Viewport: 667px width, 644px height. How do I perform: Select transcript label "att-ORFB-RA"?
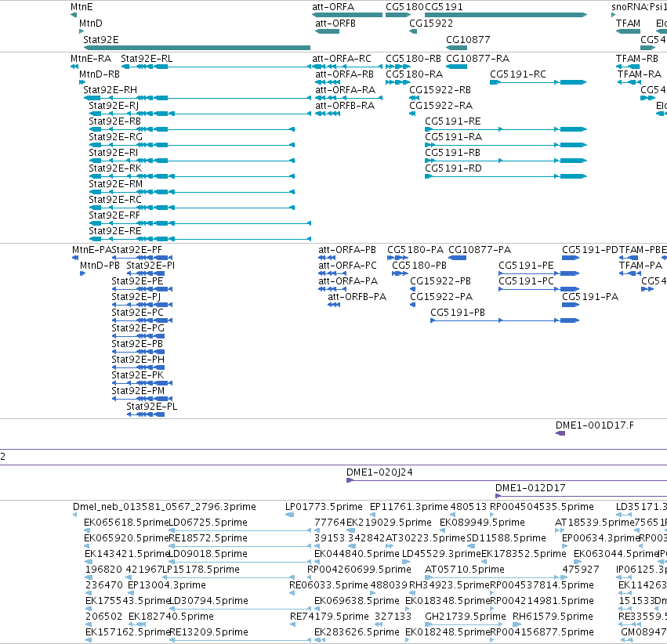point(345,106)
